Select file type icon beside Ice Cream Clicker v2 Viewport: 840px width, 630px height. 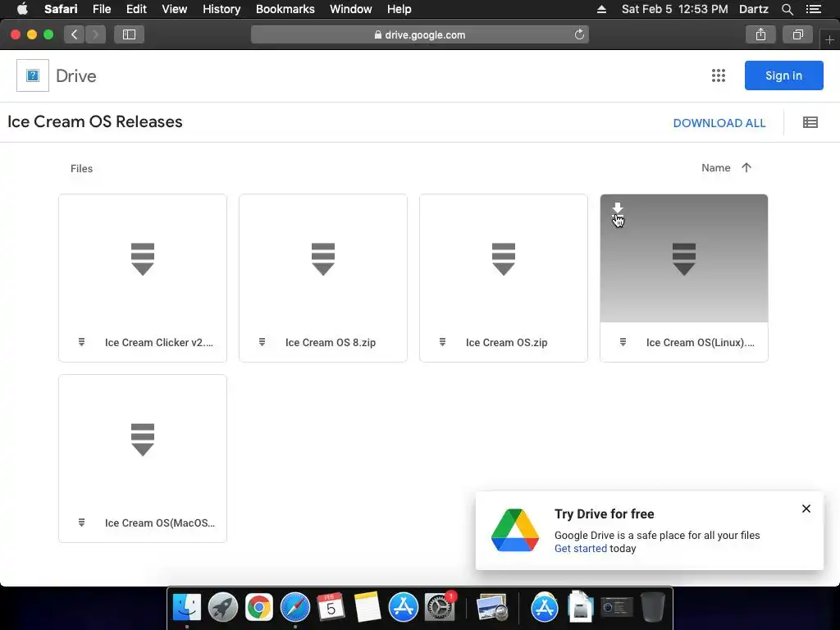pos(81,342)
